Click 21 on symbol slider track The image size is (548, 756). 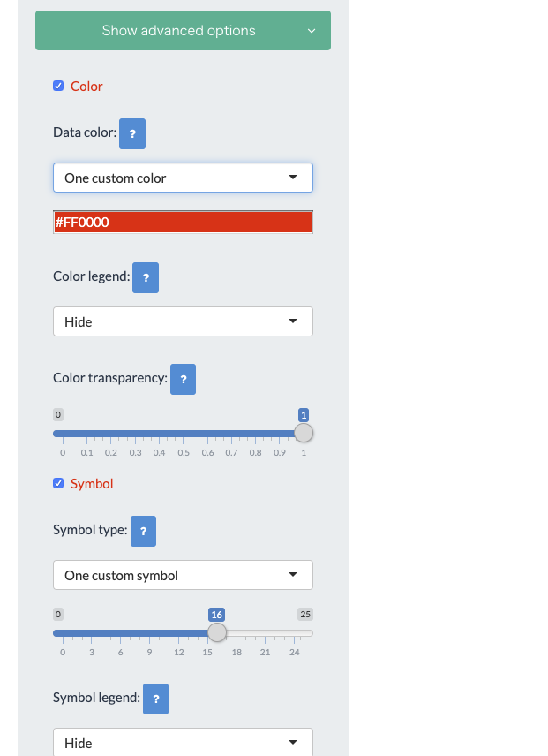point(266,633)
